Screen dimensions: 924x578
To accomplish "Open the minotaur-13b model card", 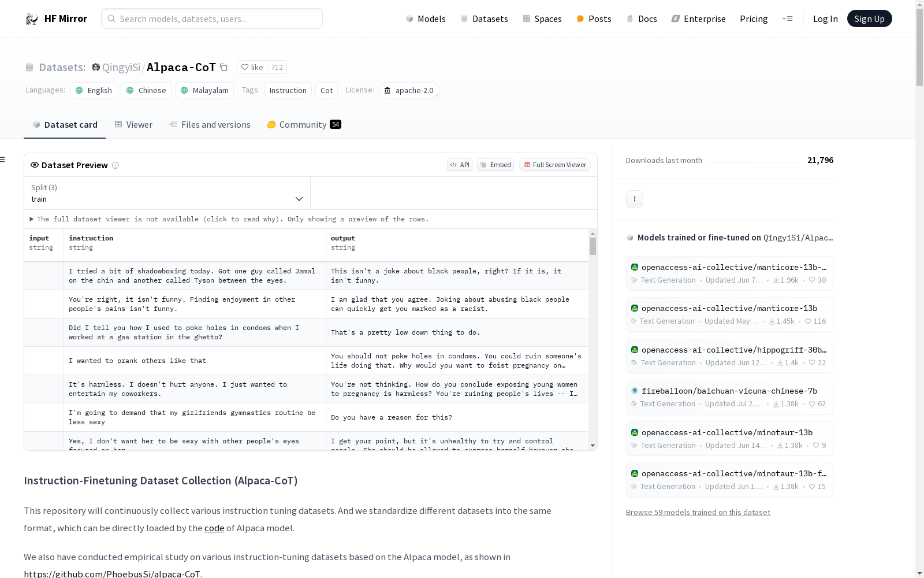I will point(729,439).
